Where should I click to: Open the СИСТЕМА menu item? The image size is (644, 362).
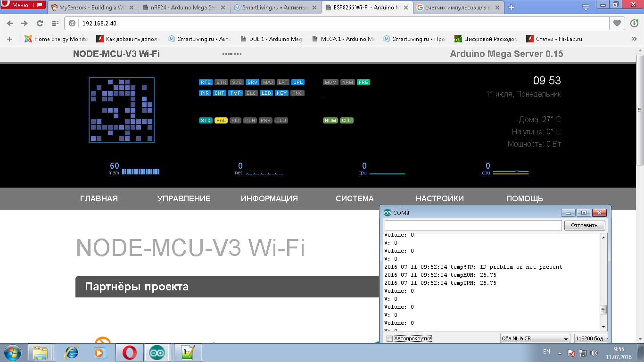[355, 199]
